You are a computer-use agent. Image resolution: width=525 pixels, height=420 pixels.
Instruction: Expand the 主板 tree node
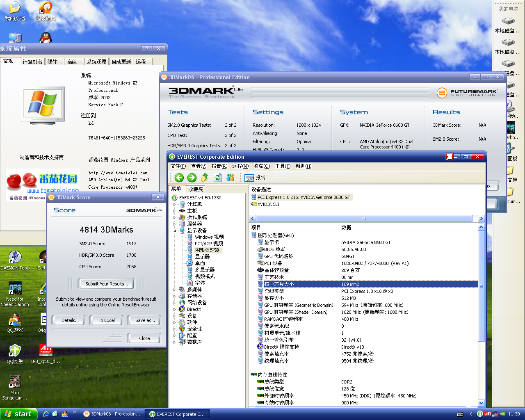174,211
